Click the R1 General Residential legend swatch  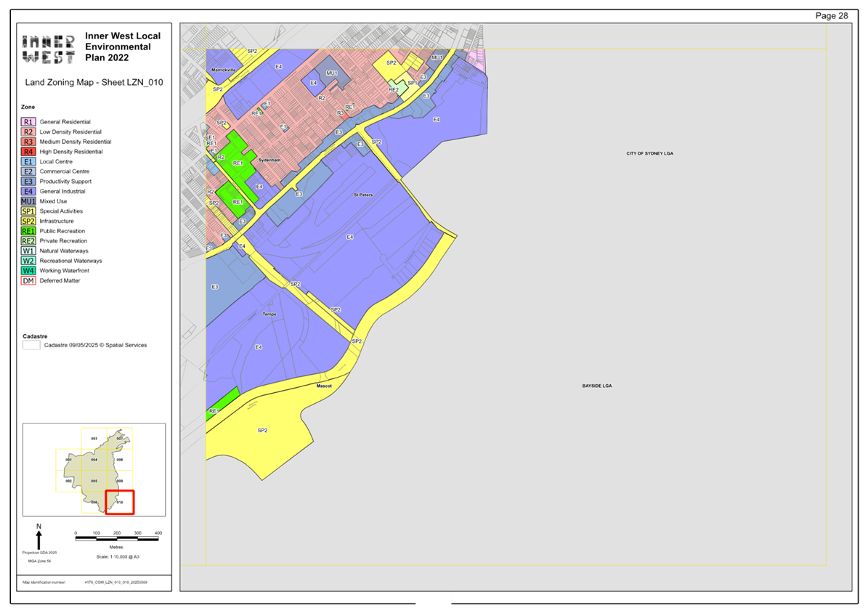coord(28,122)
